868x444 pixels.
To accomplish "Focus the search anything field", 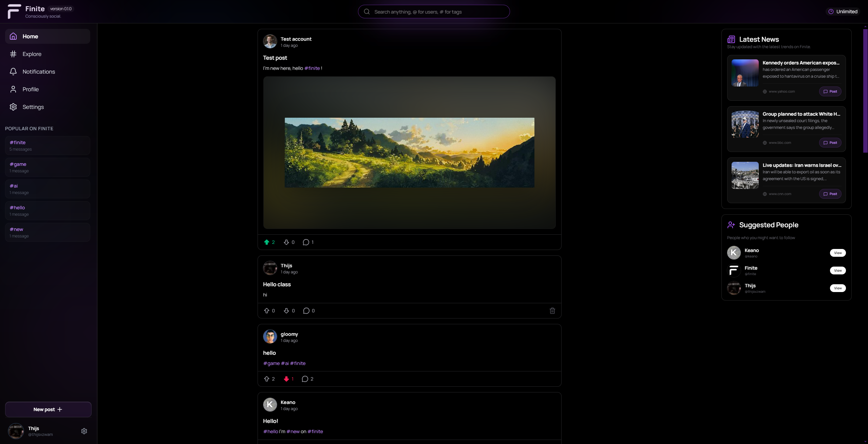I will point(434,12).
